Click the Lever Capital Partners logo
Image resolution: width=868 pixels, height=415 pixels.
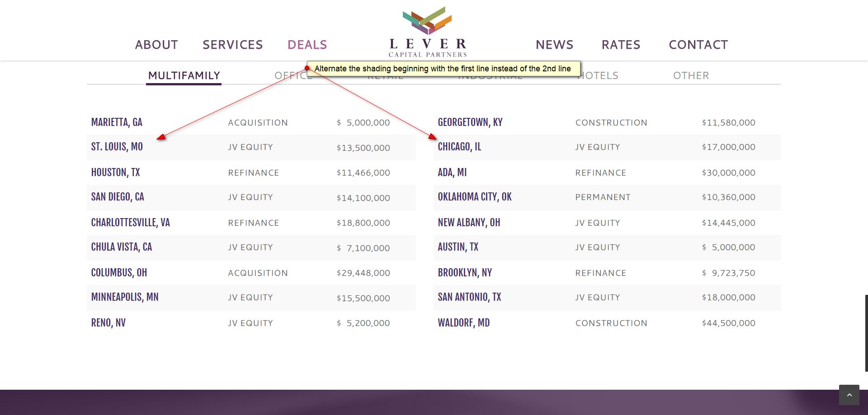pos(428,32)
